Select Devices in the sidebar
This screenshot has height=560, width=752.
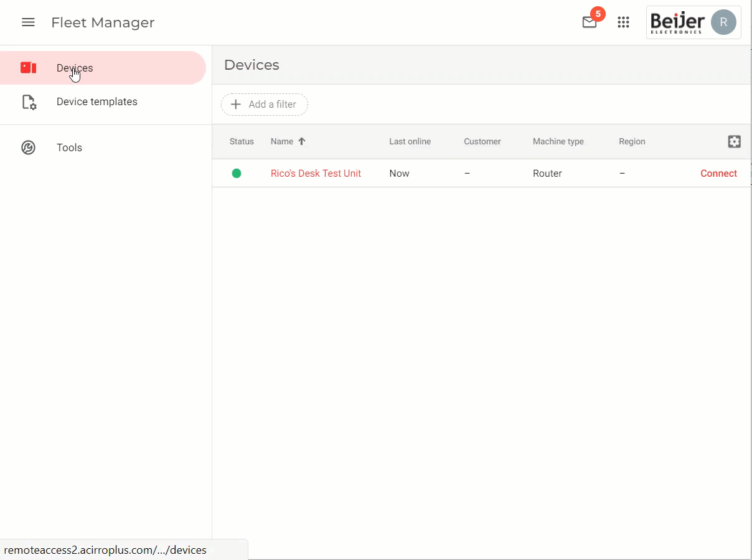[103, 68]
